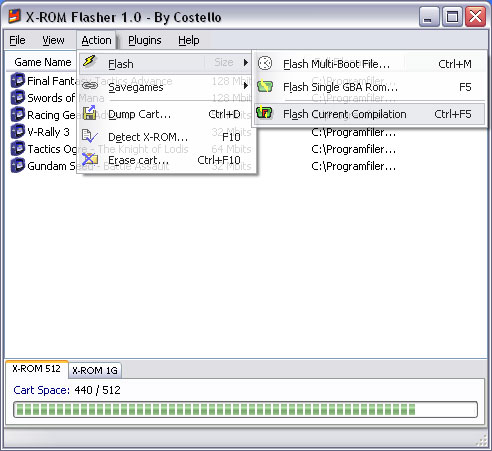Click the V-Rally 3 row icon
This screenshot has width=492, height=451.
(x=18, y=132)
